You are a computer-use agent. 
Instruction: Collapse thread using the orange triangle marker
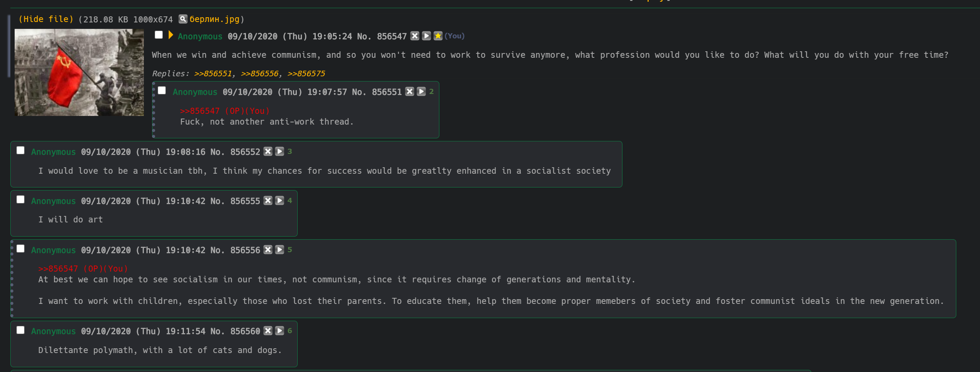[x=171, y=35]
